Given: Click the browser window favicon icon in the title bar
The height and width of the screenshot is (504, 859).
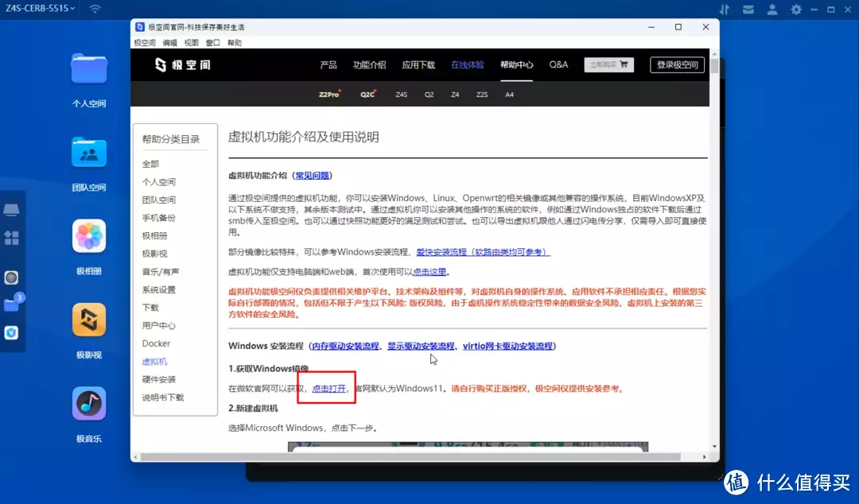Looking at the screenshot, I should tap(140, 27).
